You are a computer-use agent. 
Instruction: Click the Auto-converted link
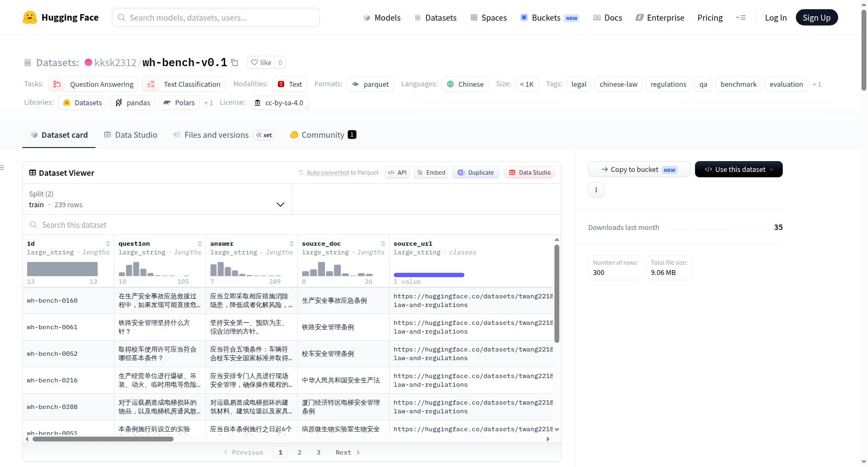coord(328,172)
